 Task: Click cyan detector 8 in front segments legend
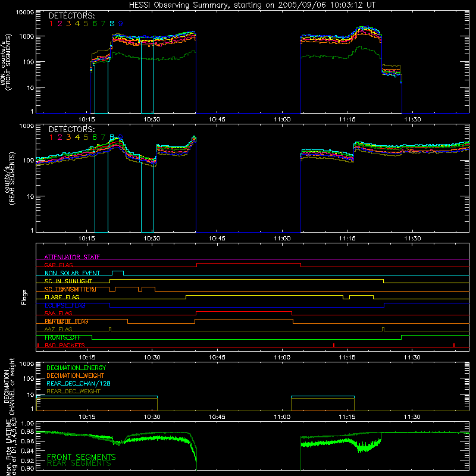[x=112, y=24]
